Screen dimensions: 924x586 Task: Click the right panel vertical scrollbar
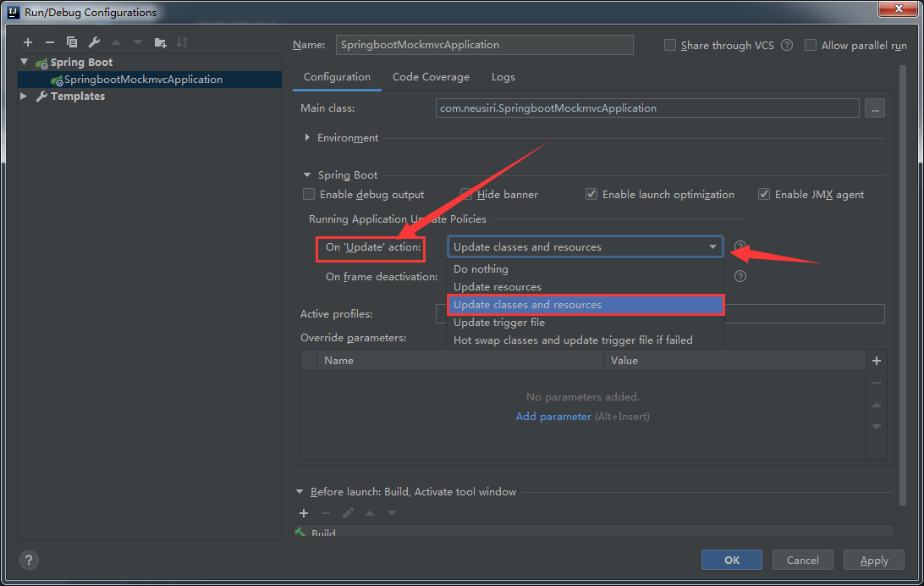(902, 285)
